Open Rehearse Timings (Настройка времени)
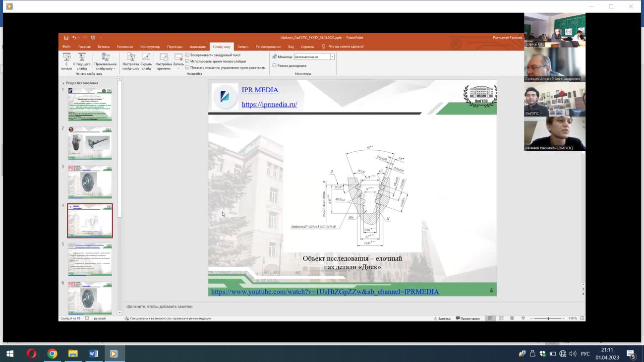This screenshot has height=362, width=644. 164,57
